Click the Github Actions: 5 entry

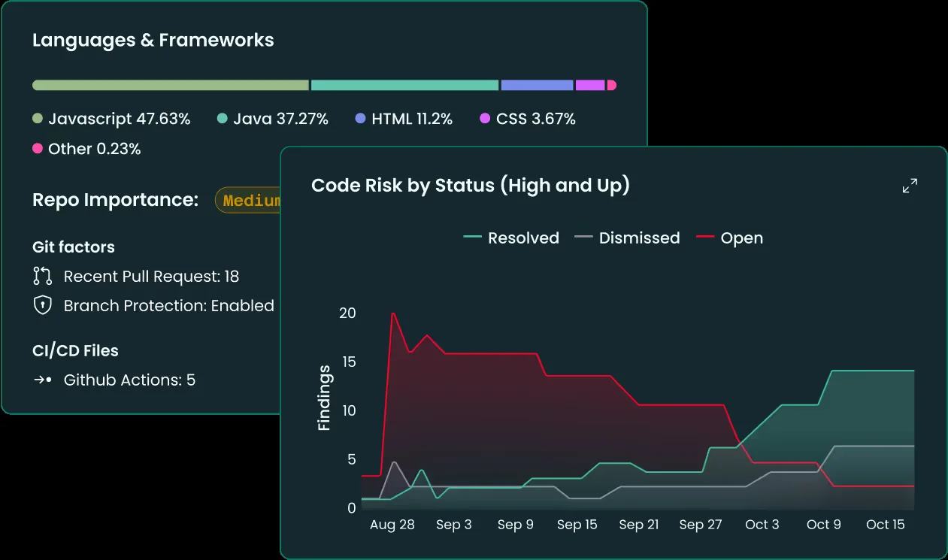click(x=130, y=380)
